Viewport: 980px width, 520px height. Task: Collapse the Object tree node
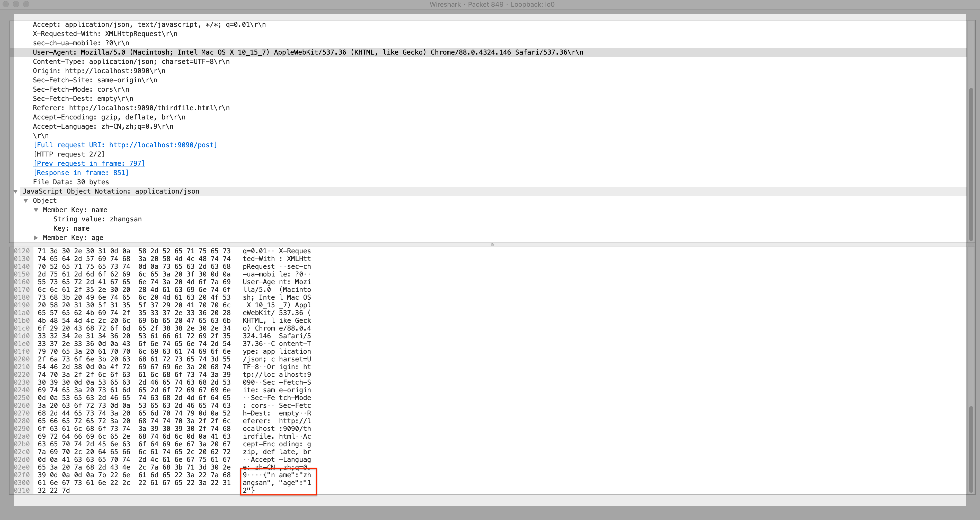coord(26,201)
